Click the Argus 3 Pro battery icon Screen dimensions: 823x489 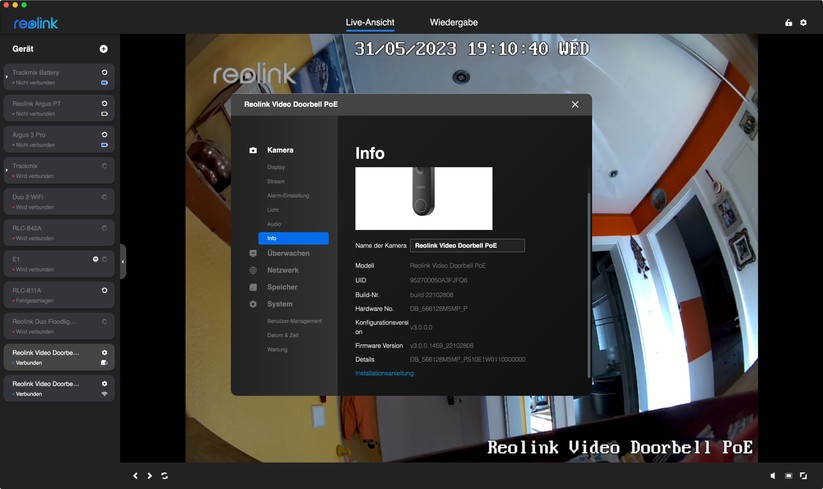(x=104, y=145)
